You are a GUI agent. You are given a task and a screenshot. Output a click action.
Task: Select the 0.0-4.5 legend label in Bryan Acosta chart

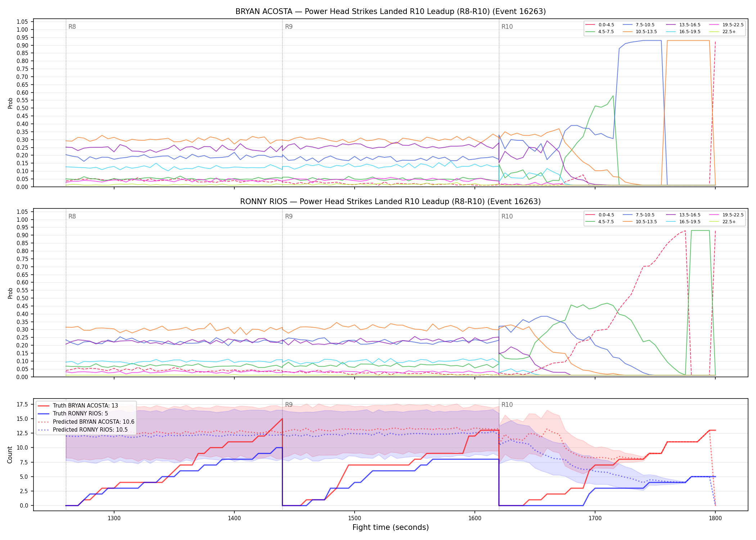(606, 25)
